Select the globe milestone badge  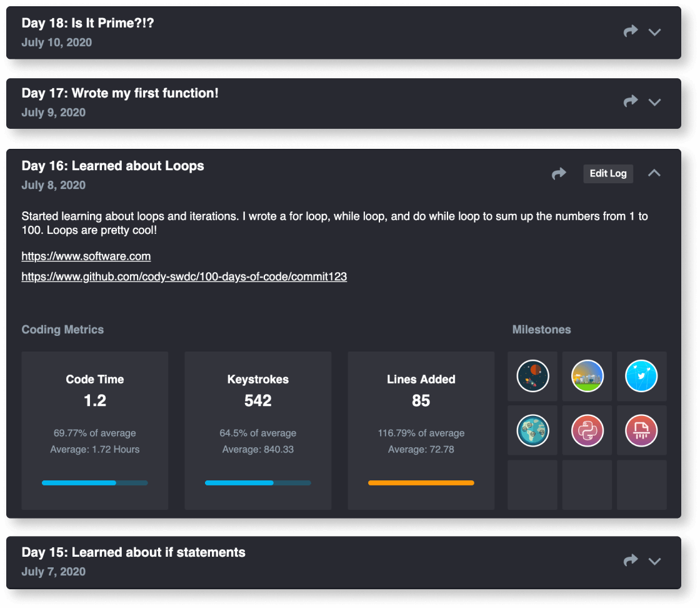(532, 430)
